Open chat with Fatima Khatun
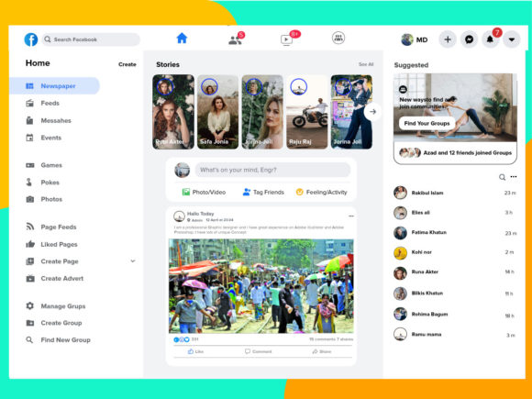This screenshot has width=532, height=399. [455, 233]
